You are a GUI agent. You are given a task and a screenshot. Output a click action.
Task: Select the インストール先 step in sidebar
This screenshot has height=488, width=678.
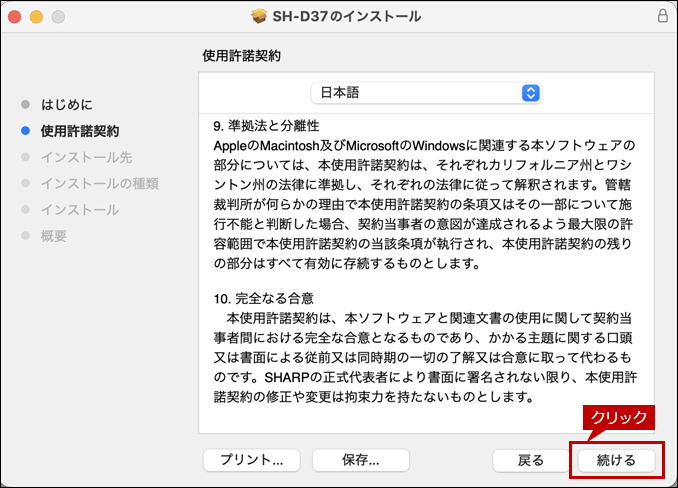(x=86, y=157)
